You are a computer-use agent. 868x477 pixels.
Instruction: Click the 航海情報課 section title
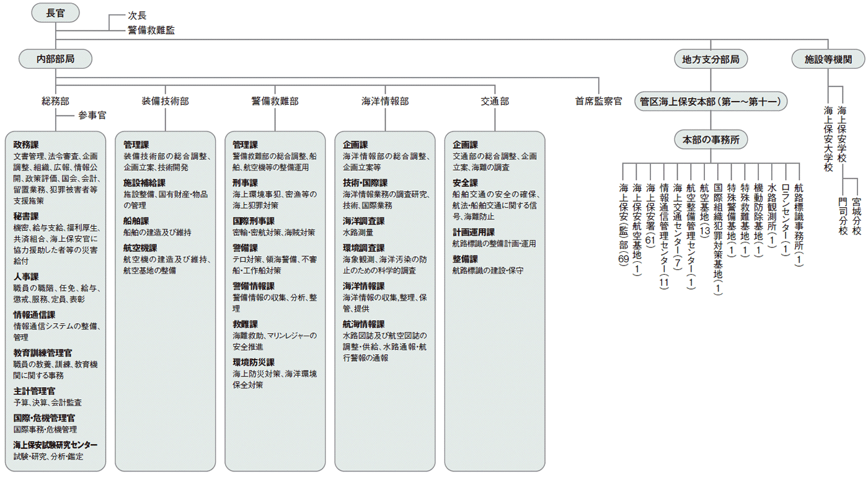(363, 324)
